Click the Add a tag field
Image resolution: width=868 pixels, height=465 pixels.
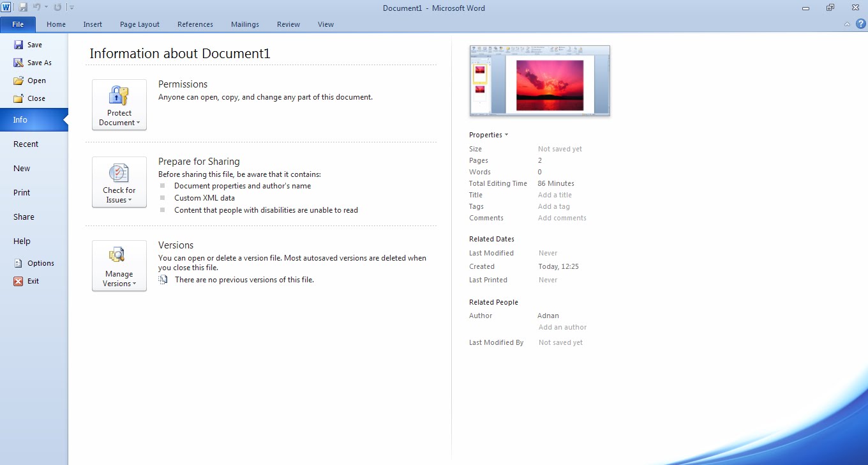click(554, 206)
